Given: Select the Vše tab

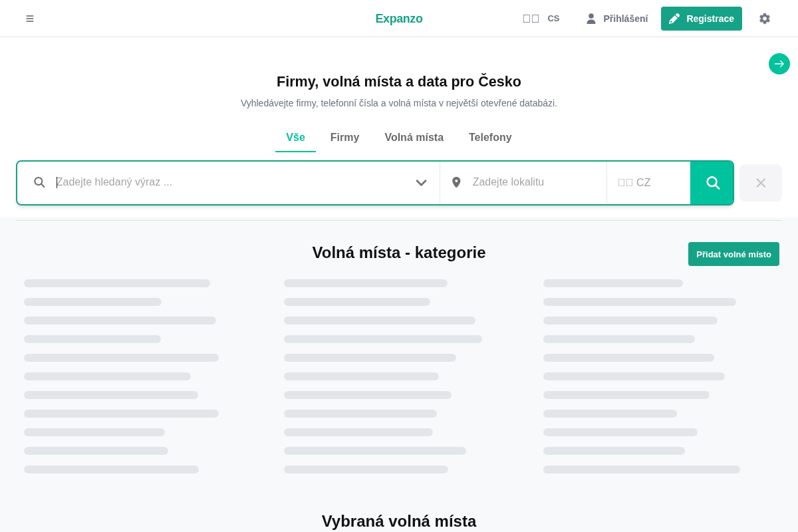Looking at the screenshot, I should pos(295,138).
